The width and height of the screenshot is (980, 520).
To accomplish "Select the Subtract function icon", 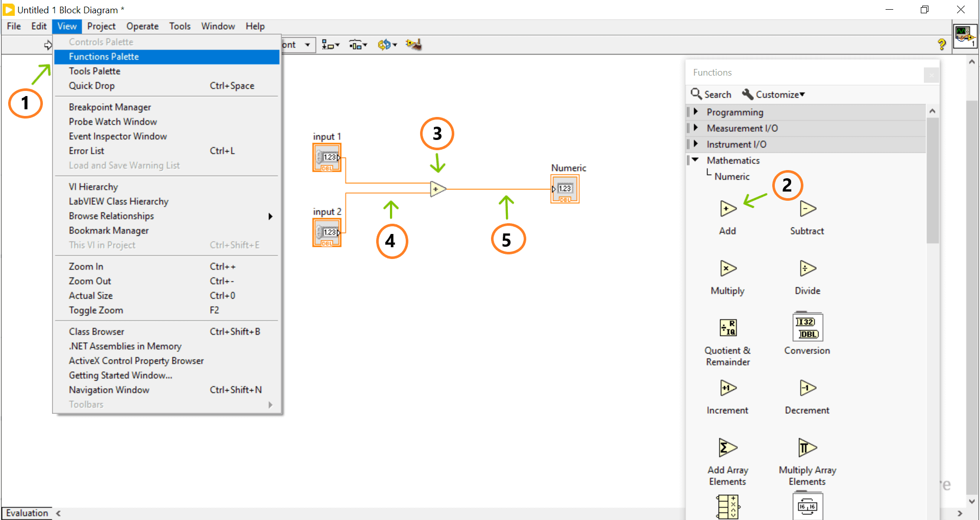I will tap(807, 209).
